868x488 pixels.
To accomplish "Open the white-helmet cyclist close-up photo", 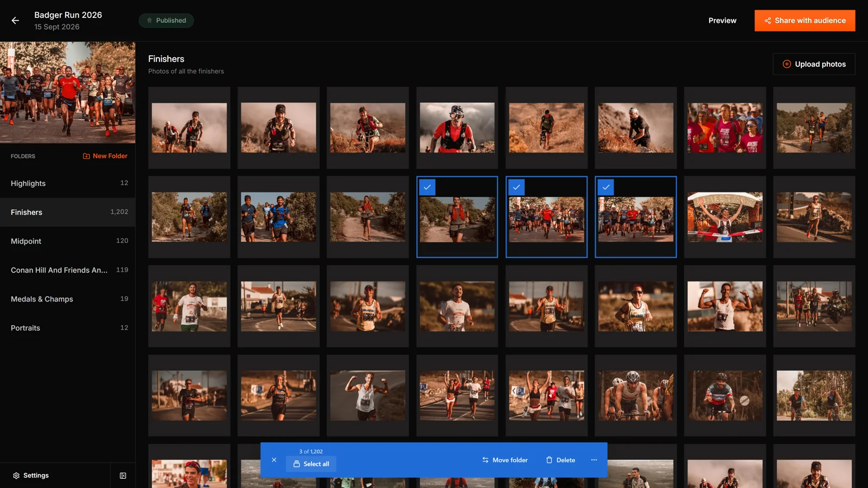I will pyautogui.click(x=636, y=396).
